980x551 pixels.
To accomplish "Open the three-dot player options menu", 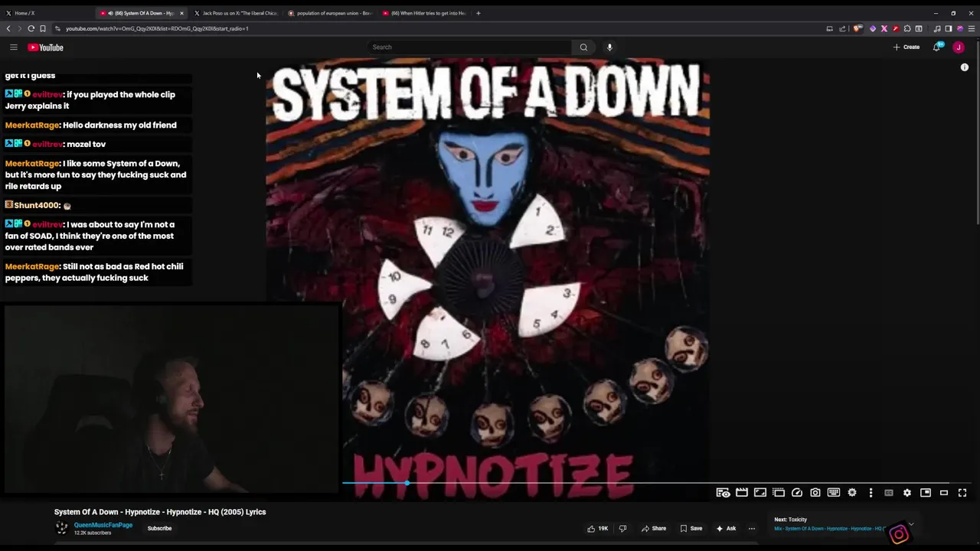I will (871, 493).
